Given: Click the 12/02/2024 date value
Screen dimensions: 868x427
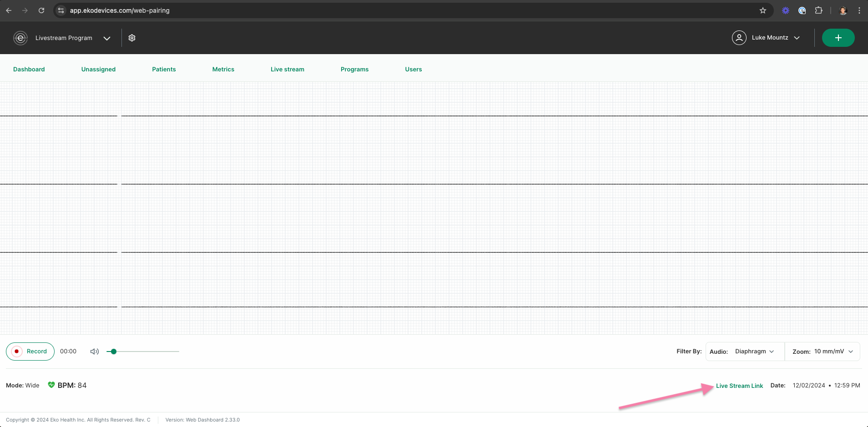Looking at the screenshot, I should pyautogui.click(x=809, y=386).
